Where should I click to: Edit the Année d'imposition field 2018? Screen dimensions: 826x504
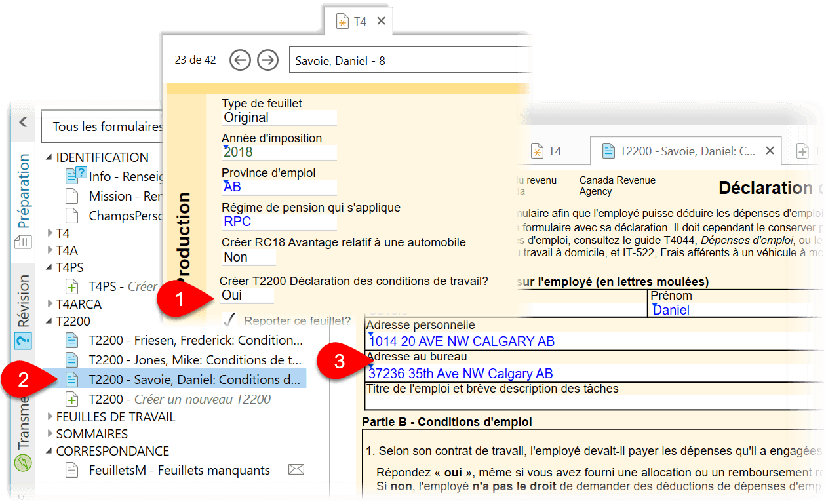pos(279,153)
